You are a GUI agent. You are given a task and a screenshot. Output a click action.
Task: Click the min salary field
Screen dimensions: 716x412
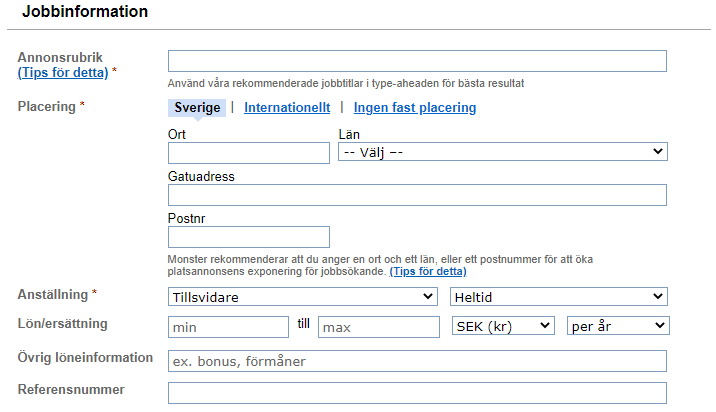tap(228, 327)
